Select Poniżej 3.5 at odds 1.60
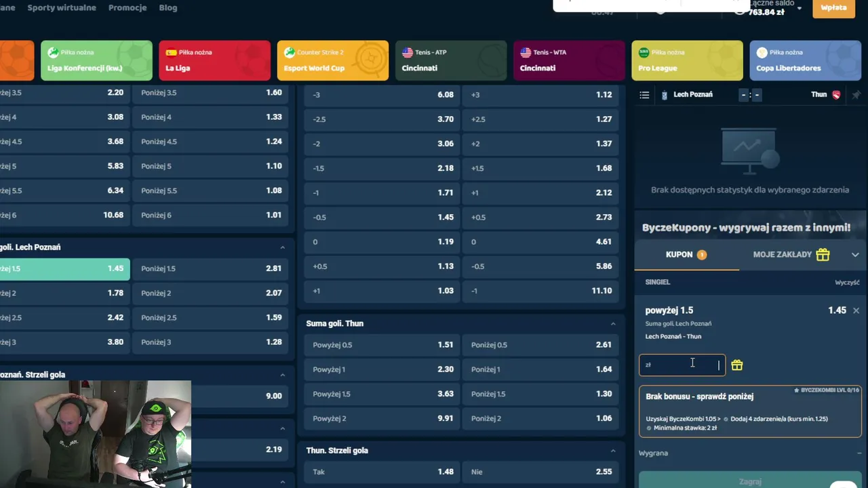Screen dimensions: 868x488 coord(210,93)
